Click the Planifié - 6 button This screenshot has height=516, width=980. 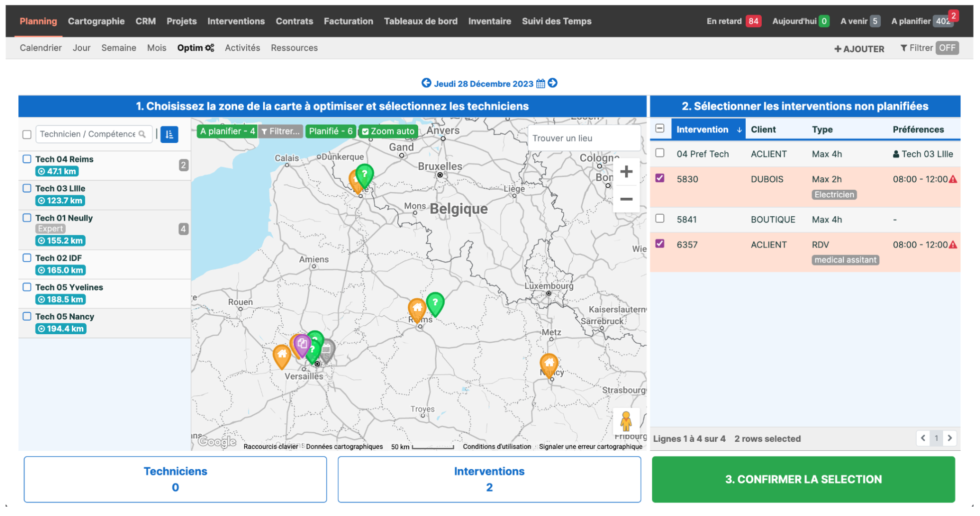pos(331,131)
